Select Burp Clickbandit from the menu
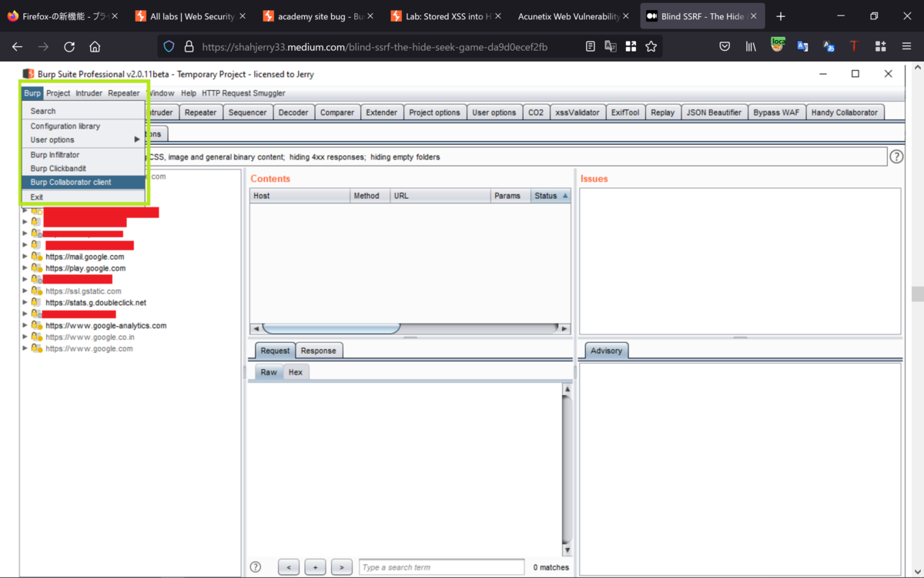Image resolution: width=924 pixels, height=578 pixels. (x=83, y=168)
